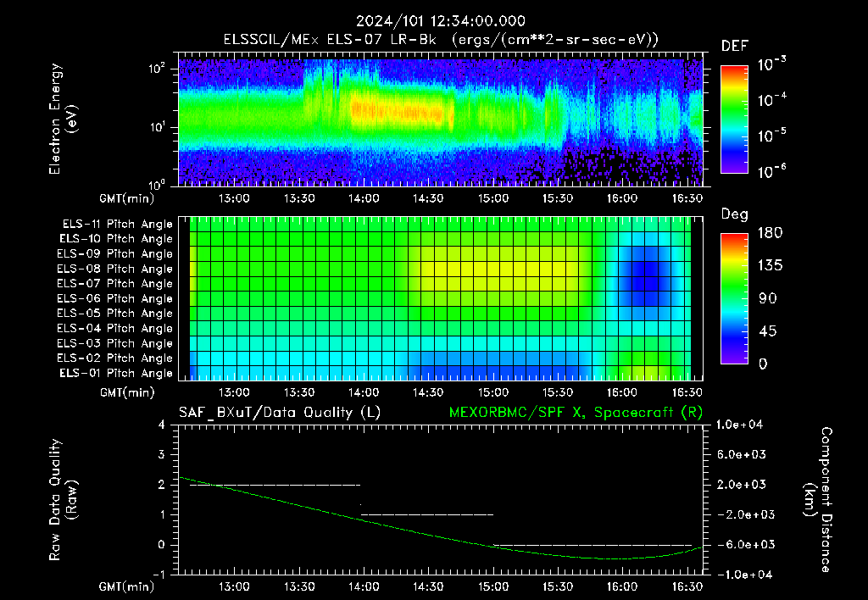Click the 10^-6 DEF scale value
The height and width of the screenshot is (600, 868).
(771, 171)
